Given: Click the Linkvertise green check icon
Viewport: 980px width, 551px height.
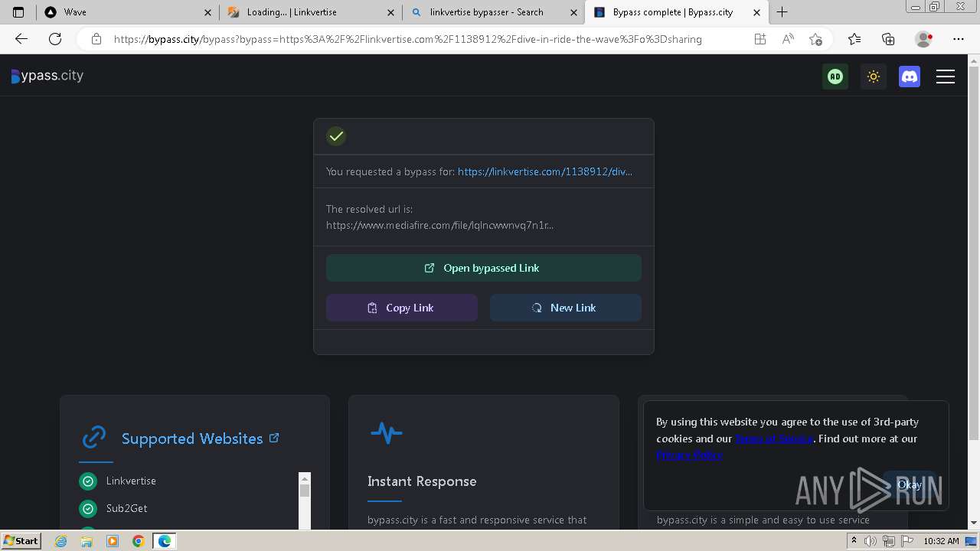Looking at the screenshot, I should (x=88, y=481).
